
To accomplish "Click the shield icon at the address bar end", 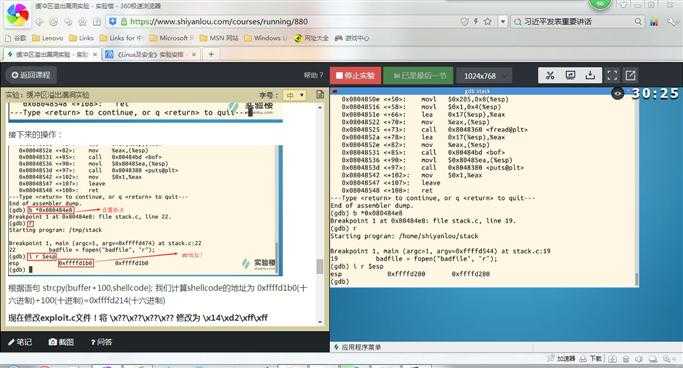I will coord(464,21).
